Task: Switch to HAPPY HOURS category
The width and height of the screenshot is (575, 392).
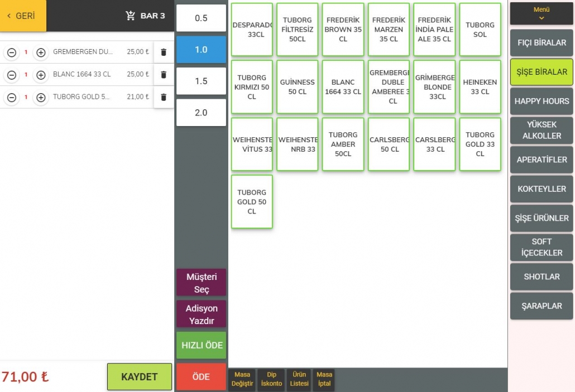Action: pyautogui.click(x=542, y=101)
